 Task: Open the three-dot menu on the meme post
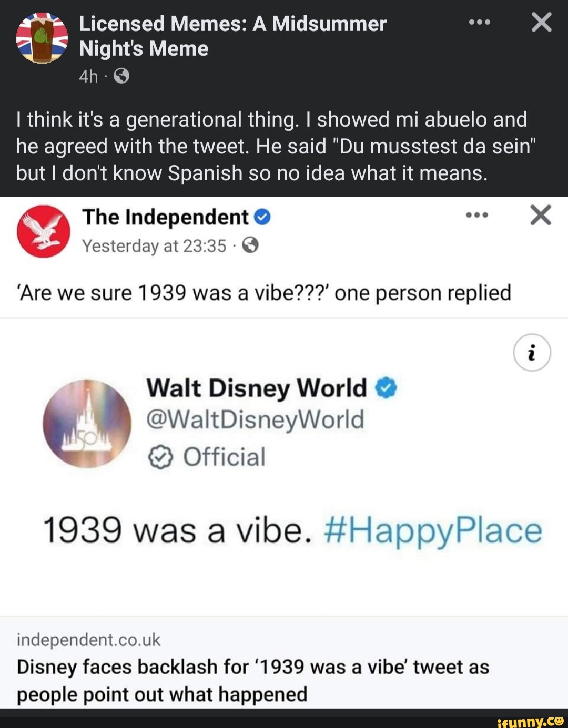(479, 22)
